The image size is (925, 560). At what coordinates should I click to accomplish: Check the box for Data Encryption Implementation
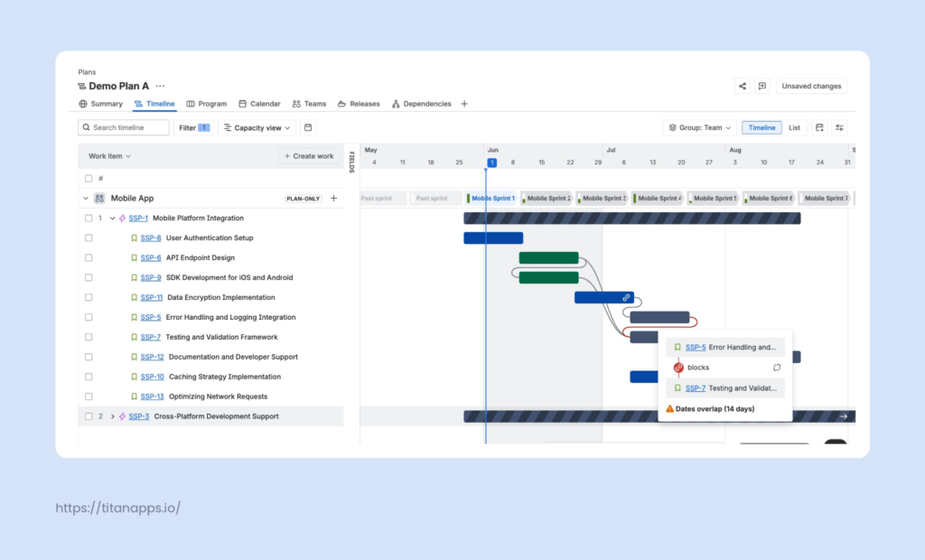click(x=89, y=297)
